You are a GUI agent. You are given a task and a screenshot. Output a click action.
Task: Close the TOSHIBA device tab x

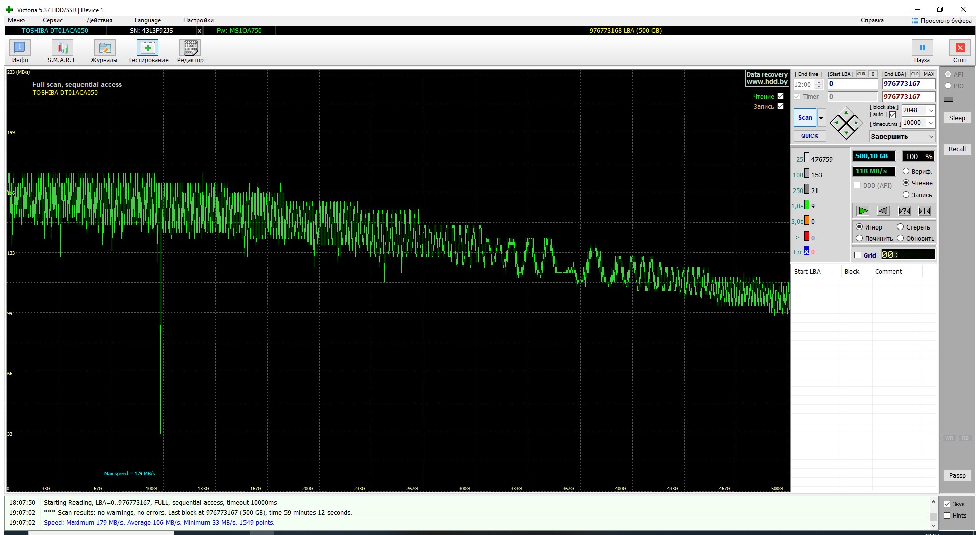coord(199,31)
